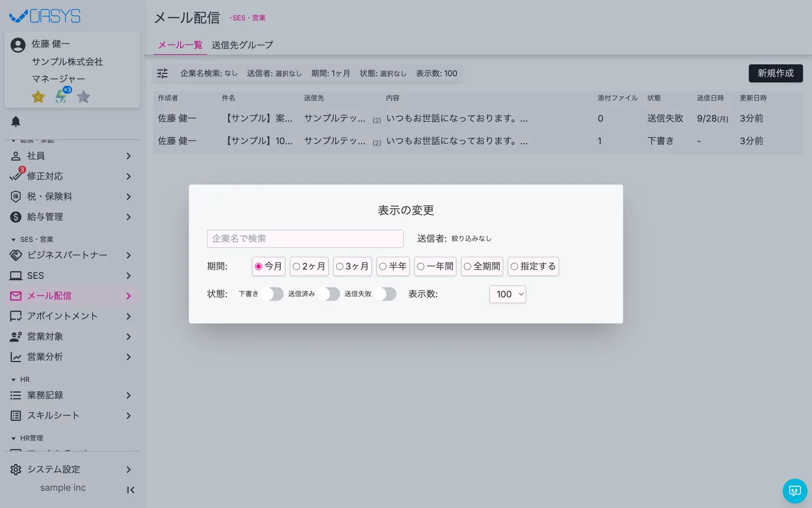Click the gold star badge icon
The height and width of the screenshot is (508, 812).
click(38, 97)
